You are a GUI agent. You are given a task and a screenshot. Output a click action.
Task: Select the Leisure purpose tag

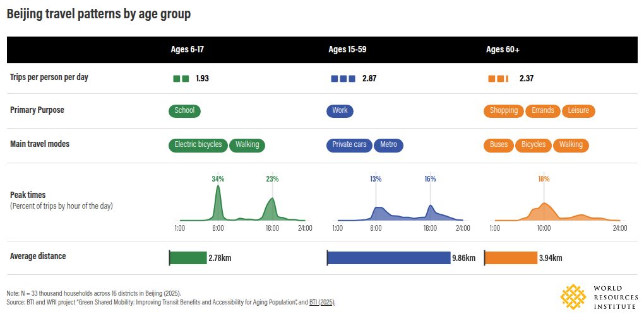[578, 111]
